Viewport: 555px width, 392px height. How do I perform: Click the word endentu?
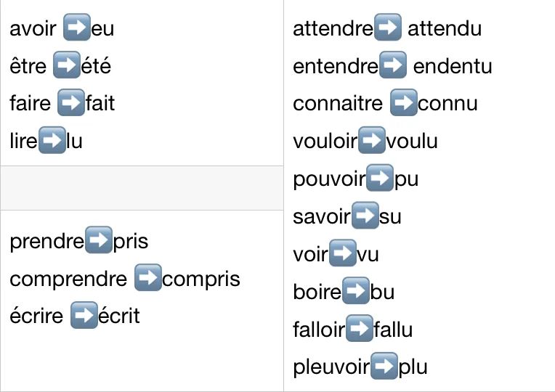point(453,66)
